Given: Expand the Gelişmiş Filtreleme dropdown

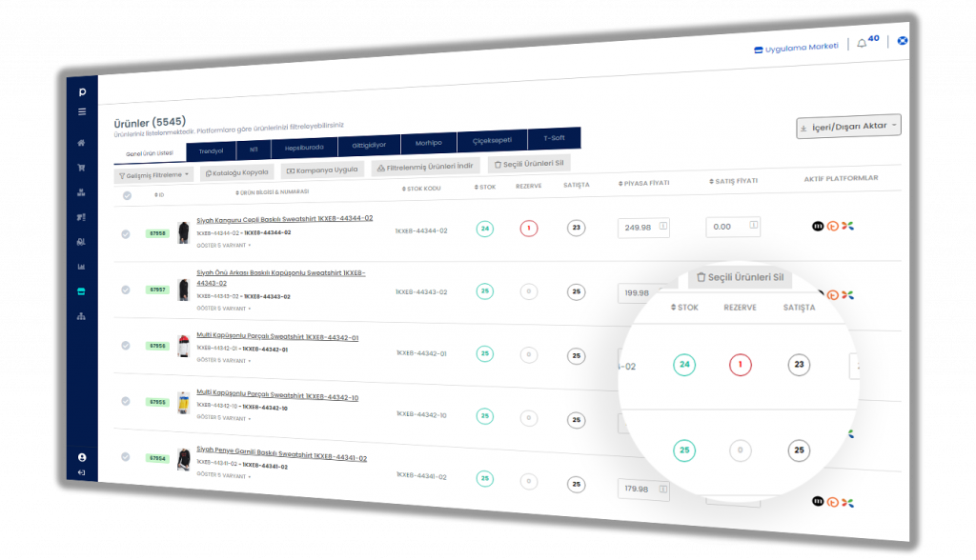Looking at the screenshot, I should [x=154, y=175].
